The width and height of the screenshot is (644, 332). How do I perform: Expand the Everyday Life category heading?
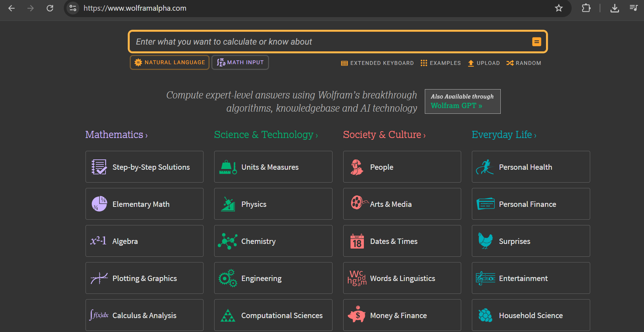tap(504, 135)
